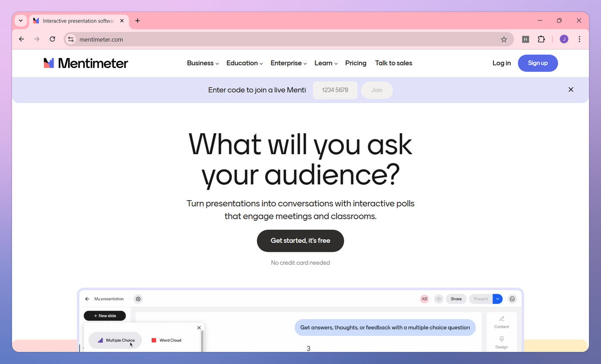Bookmark the page with the star icon

504,39
